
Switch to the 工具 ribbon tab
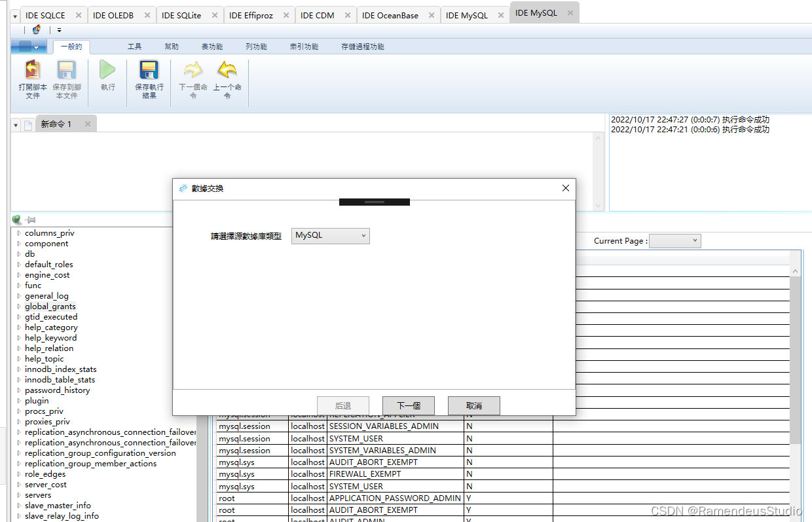point(135,47)
